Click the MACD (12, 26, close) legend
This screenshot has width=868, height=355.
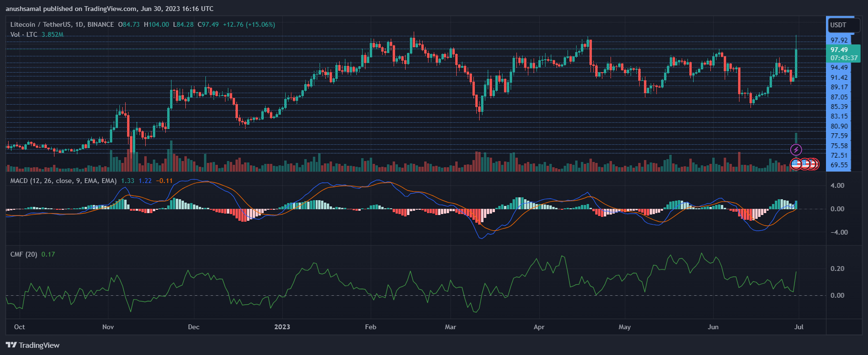click(x=63, y=181)
